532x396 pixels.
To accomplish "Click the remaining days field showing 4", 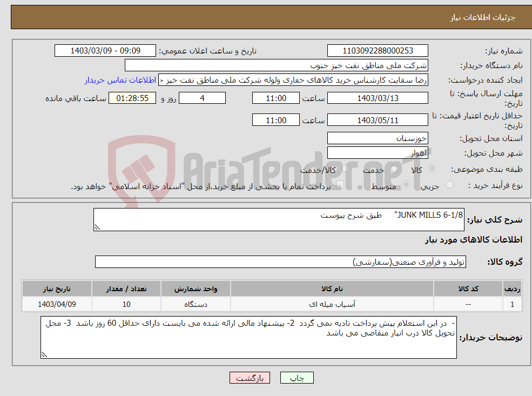I will [x=202, y=98].
